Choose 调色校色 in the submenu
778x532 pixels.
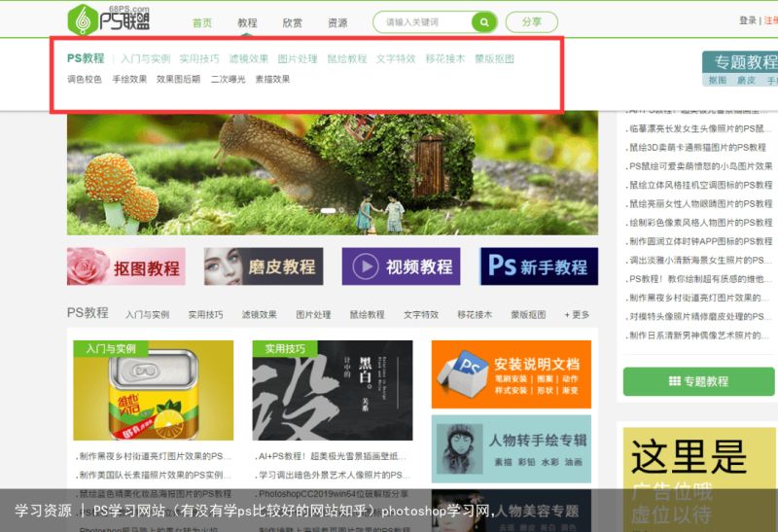[85, 79]
